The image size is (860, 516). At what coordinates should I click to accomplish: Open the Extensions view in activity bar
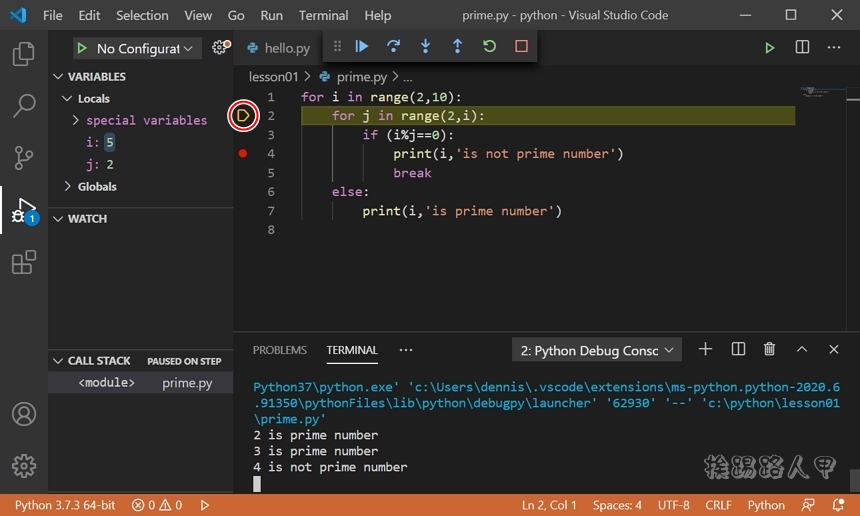tap(23, 263)
